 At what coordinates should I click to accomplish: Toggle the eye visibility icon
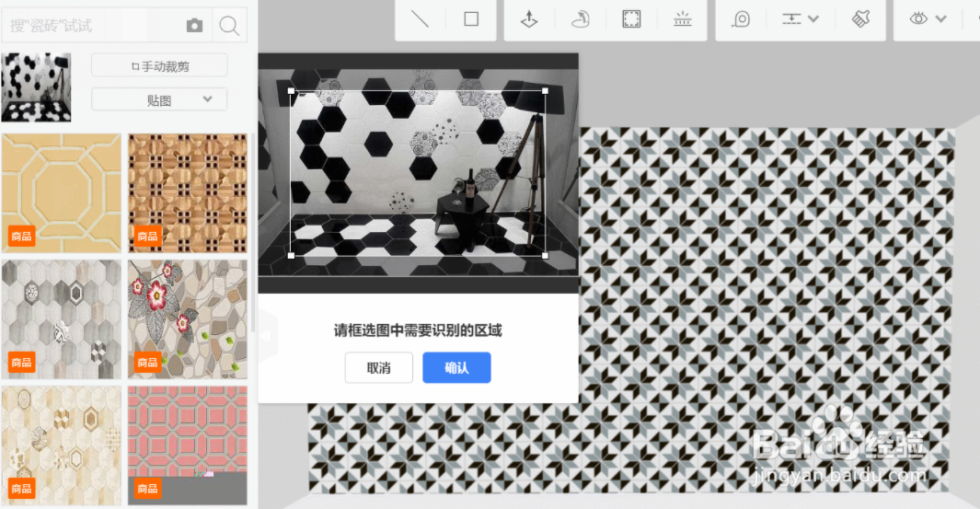tap(918, 18)
